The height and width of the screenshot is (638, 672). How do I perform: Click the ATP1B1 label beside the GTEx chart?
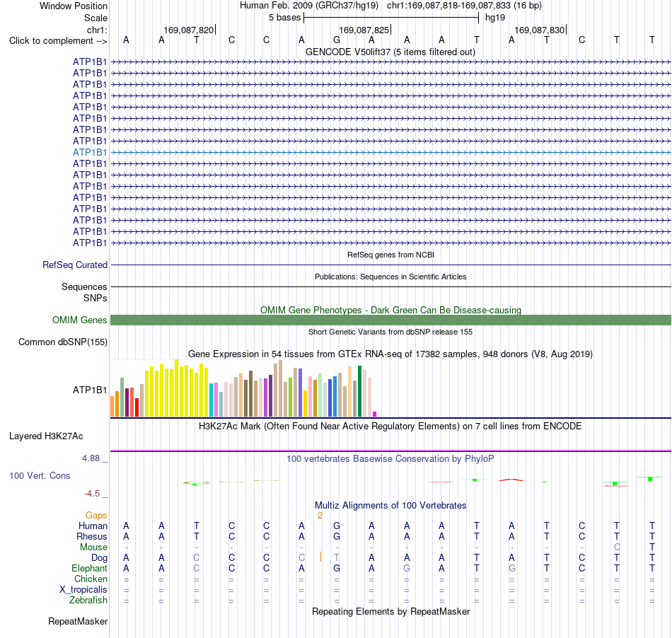coord(90,390)
